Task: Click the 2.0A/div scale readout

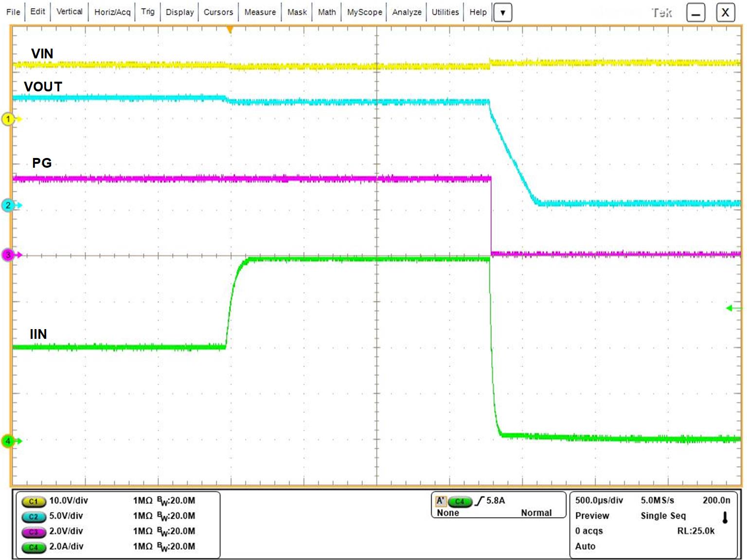Action: pos(66,546)
